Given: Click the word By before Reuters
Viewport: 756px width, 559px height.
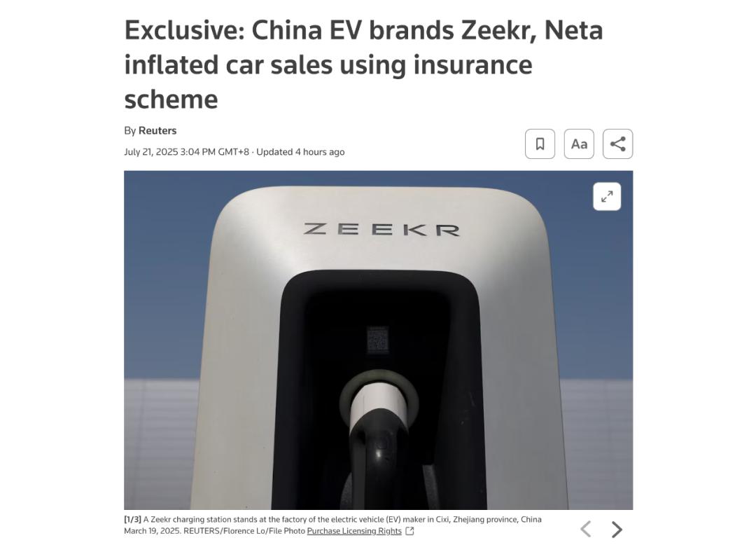Looking at the screenshot, I should point(129,131).
